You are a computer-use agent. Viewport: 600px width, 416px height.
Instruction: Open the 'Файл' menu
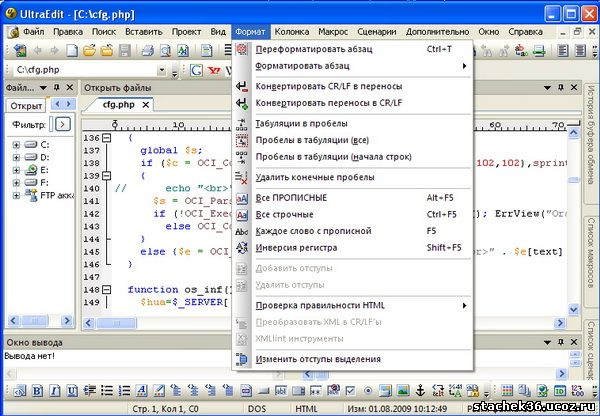pyautogui.click(x=34, y=32)
